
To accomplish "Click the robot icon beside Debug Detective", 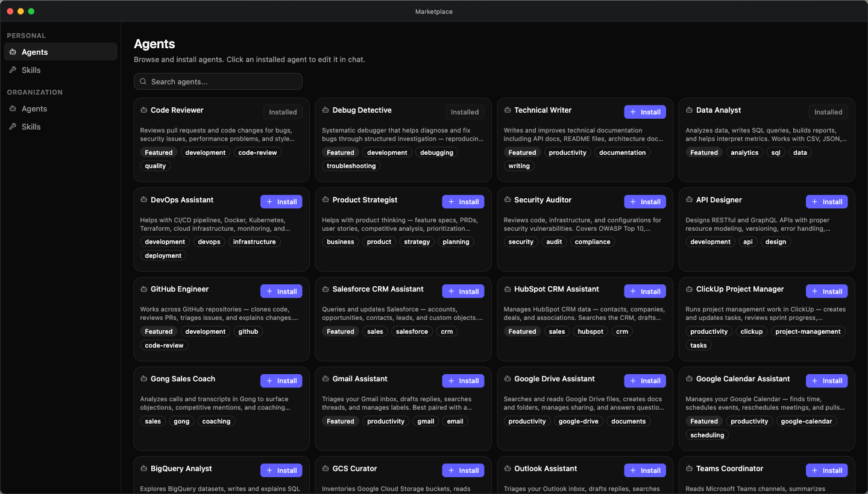I will [325, 110].
